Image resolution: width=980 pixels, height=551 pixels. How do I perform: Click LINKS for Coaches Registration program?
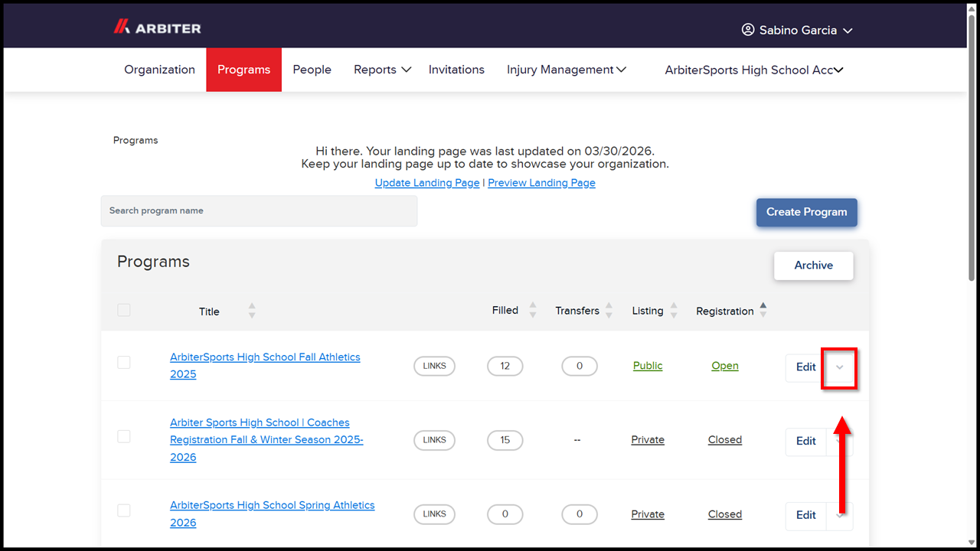pyautogui.click(x=434, y=440)
